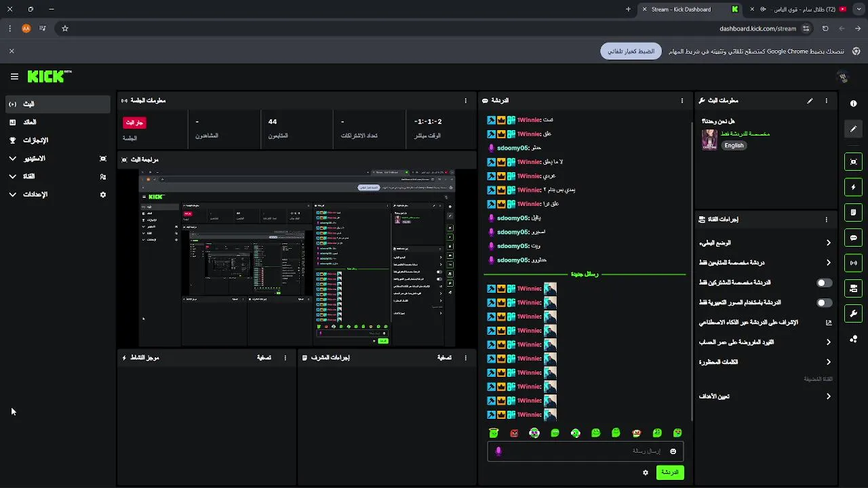Open a new Chrome tab
This screenshot has height=488, width=868.
628,9
